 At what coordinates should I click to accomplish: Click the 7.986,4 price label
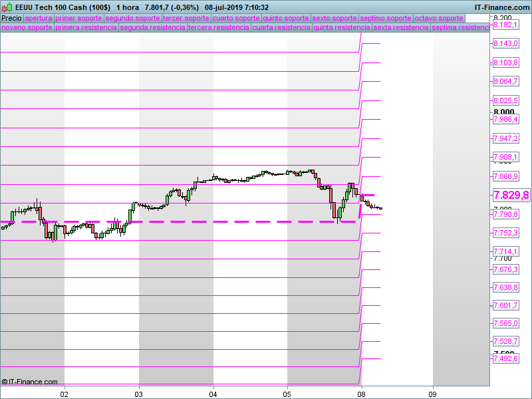pos(505,119)
